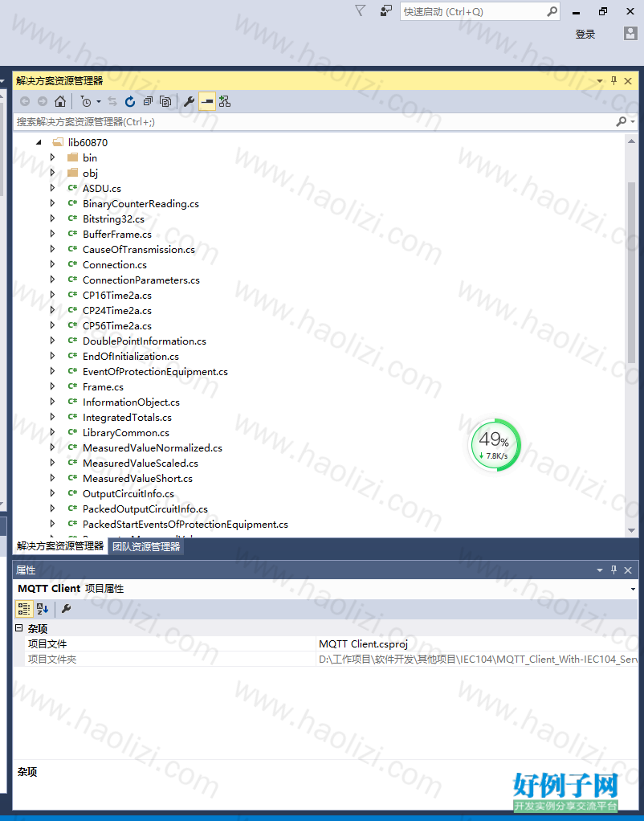Toggle auto-hide pin on Solution Explorer
This screenshot has height=821, width=644.
tap(613, 80)
